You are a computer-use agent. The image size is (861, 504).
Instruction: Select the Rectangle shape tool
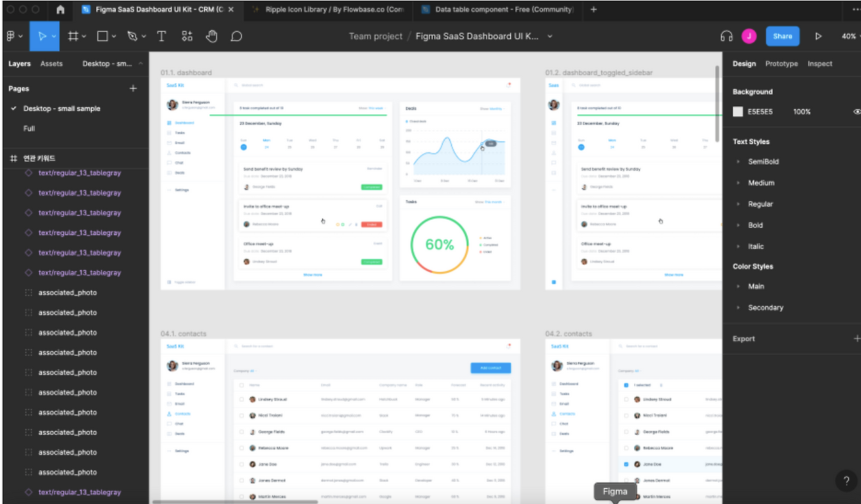tap(102, 36)
